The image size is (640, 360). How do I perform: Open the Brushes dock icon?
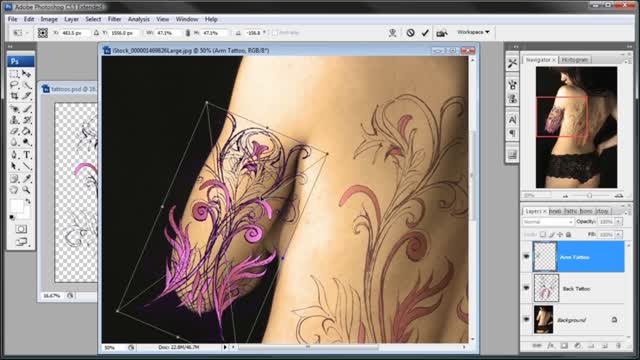tap(512, 84)
